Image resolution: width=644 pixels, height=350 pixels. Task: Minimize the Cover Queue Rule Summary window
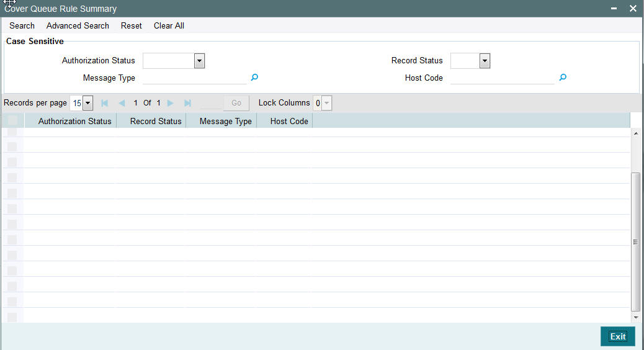coord(614,8)
